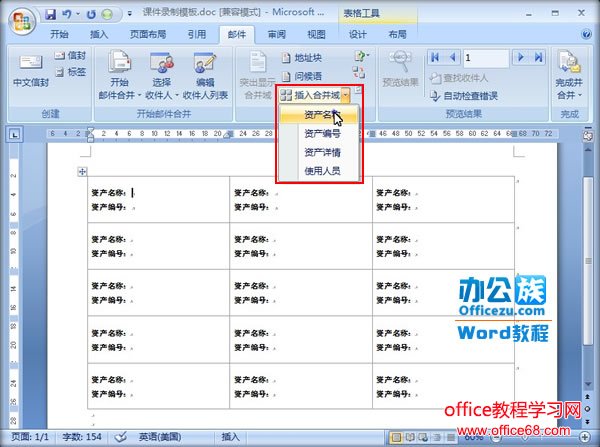This screenshot has width=600, height=447.
Task: Click the table move handle cross icon
Action: tap(82, 171)
